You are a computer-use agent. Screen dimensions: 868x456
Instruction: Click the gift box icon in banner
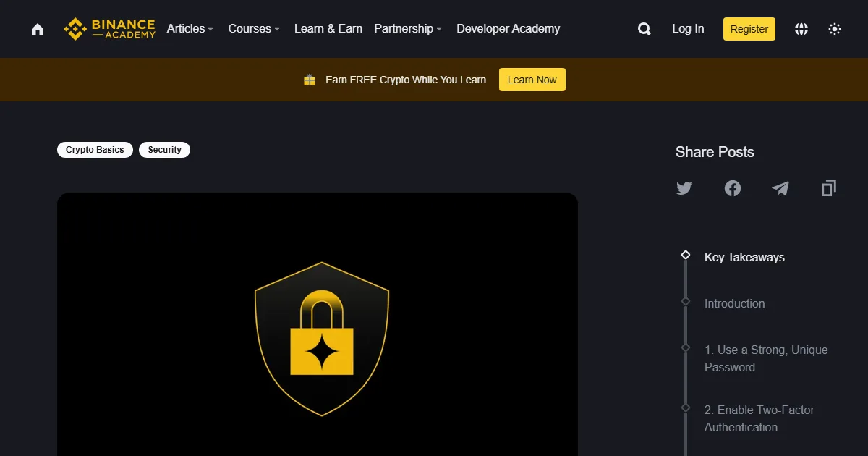(310, 80)
